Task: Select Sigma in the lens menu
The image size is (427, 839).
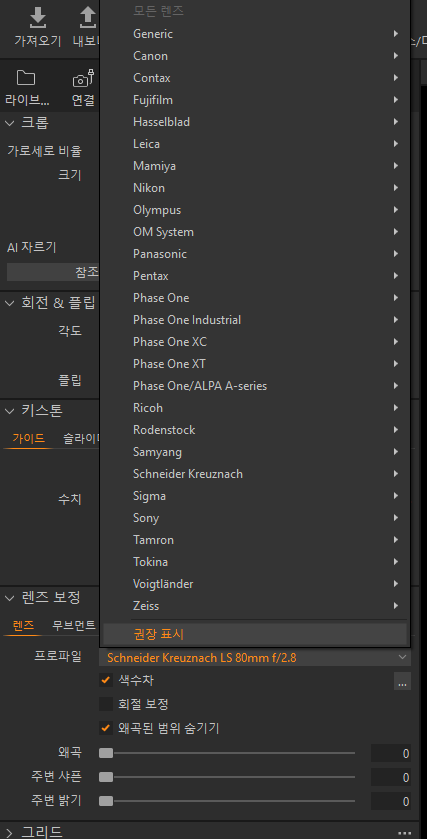Action: [255, 495]
